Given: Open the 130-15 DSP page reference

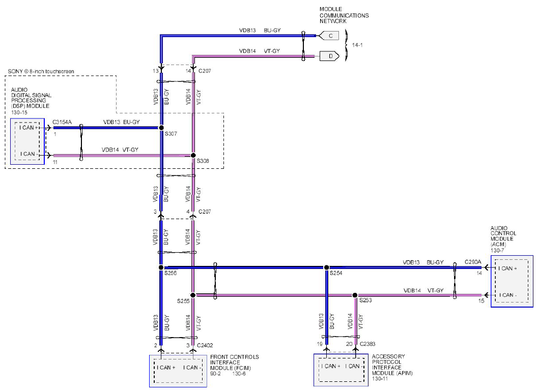Looking at the screenshot, I should click(19, 112).
